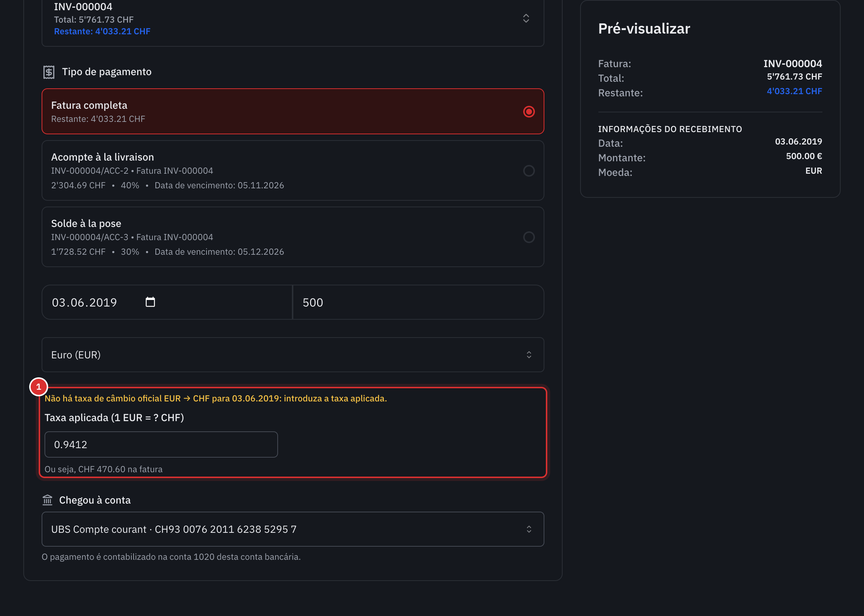Click the amount field containing 500
Image resolution: width=864 pixels, height=616 pixels.
(419, 302)
